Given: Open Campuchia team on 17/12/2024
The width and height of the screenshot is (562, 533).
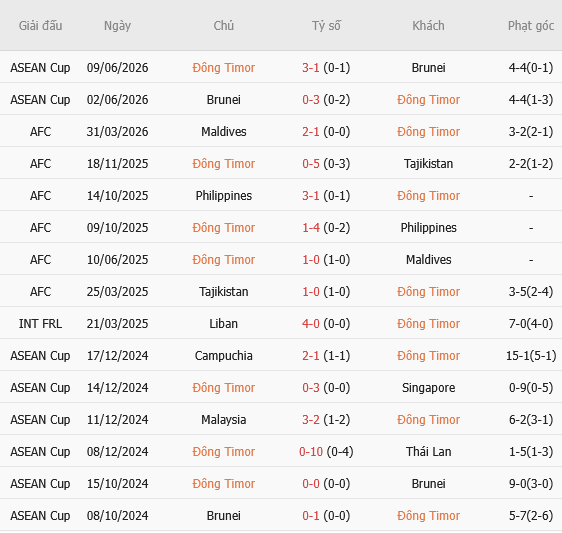Looking at the screenshot, I should point(223,356).
